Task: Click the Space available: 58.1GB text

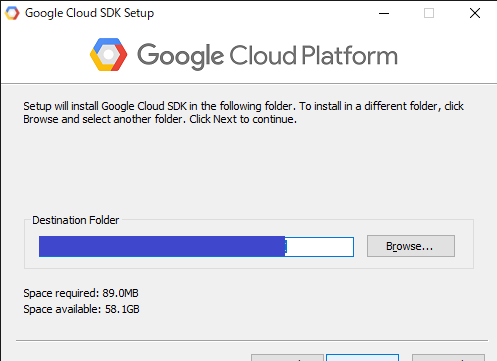Action: click(x=81, y=309)
